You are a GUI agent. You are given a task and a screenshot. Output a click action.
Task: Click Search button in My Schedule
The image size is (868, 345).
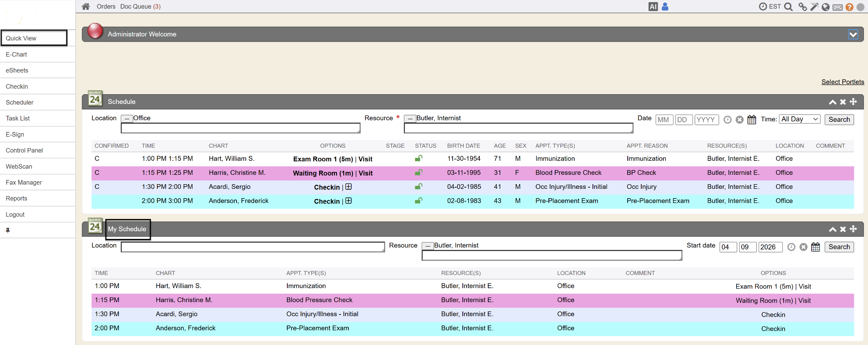839,247
